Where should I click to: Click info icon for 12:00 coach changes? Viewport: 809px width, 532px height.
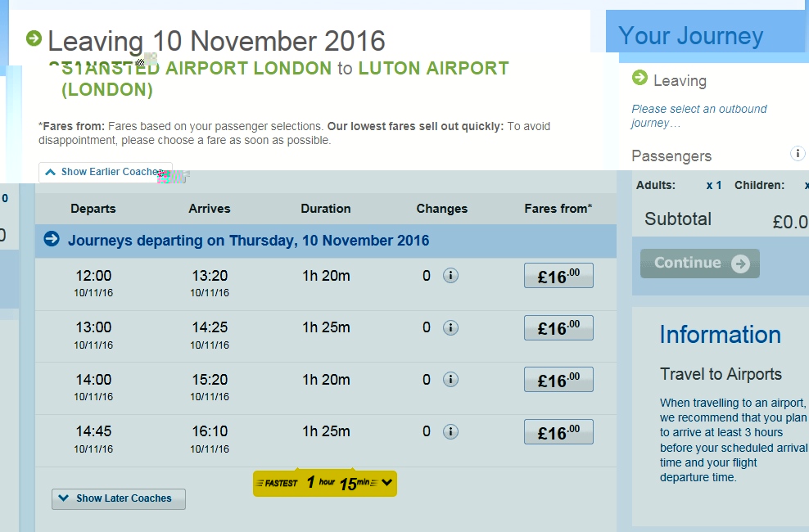(x=450, y=276)
